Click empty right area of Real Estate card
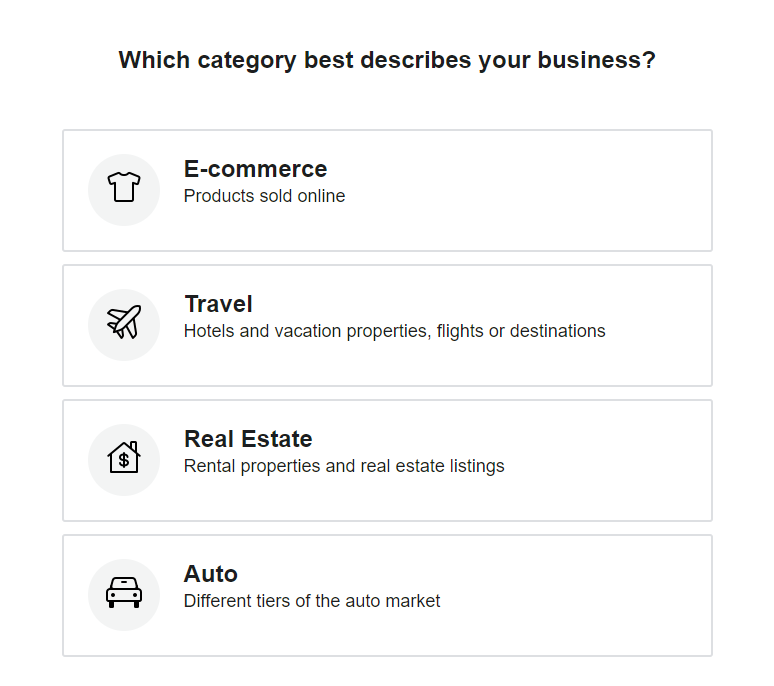The height and width of the screenshot is (686, 774). (620, 460)
